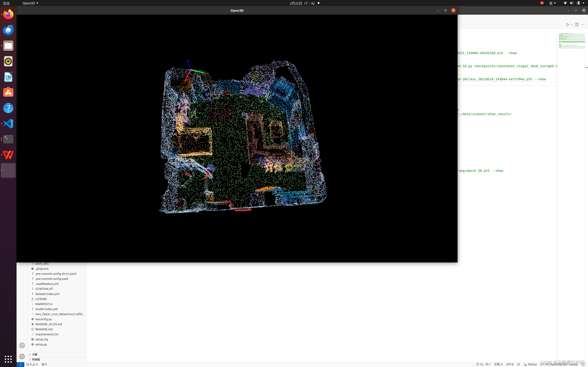Open the Terminal from the dock

pyautogui.click(x=8, y=139)
